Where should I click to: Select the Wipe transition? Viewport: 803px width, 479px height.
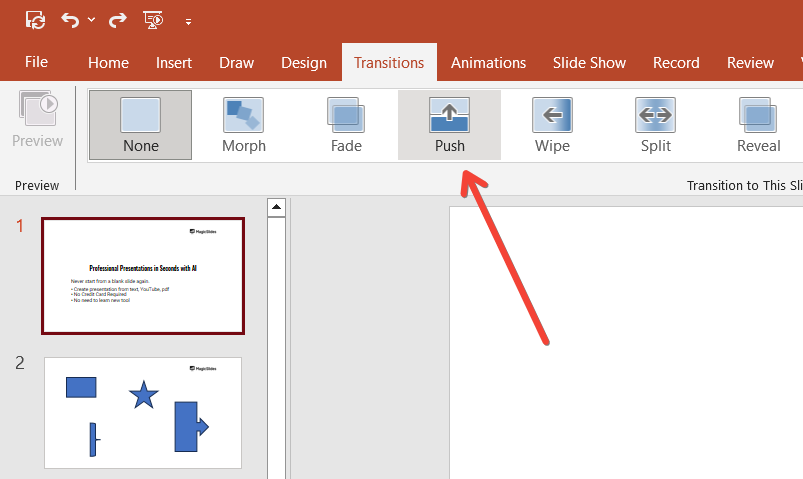coord(552,125)
